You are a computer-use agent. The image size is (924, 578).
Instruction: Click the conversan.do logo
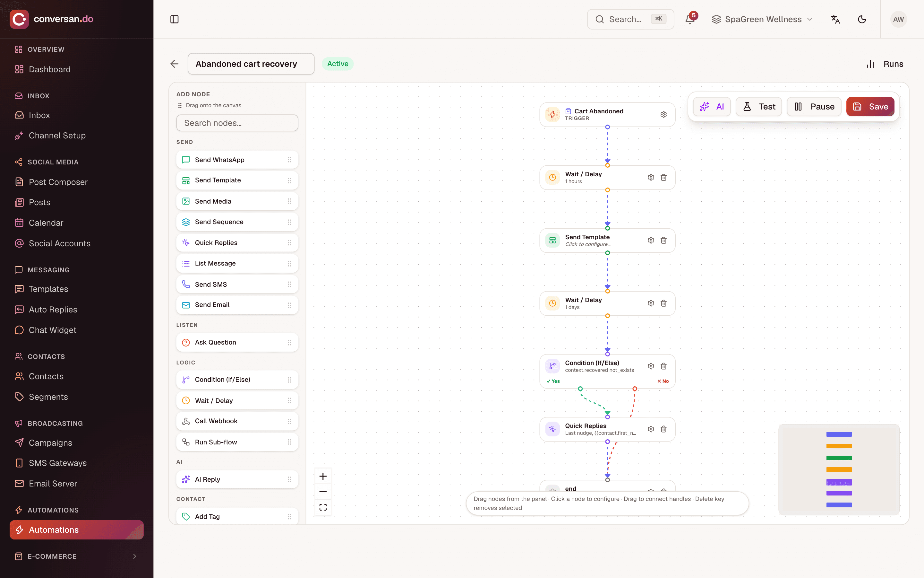(52, 19)
